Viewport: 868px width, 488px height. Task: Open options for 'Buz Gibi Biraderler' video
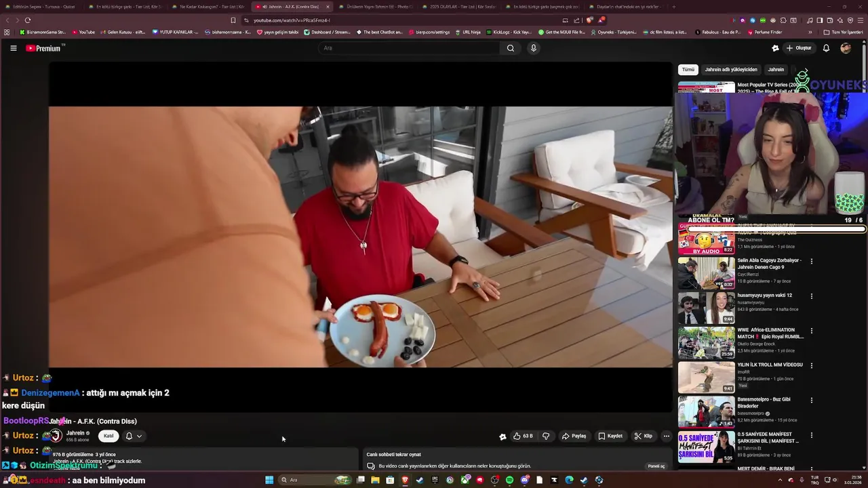(x=811, y=400)
